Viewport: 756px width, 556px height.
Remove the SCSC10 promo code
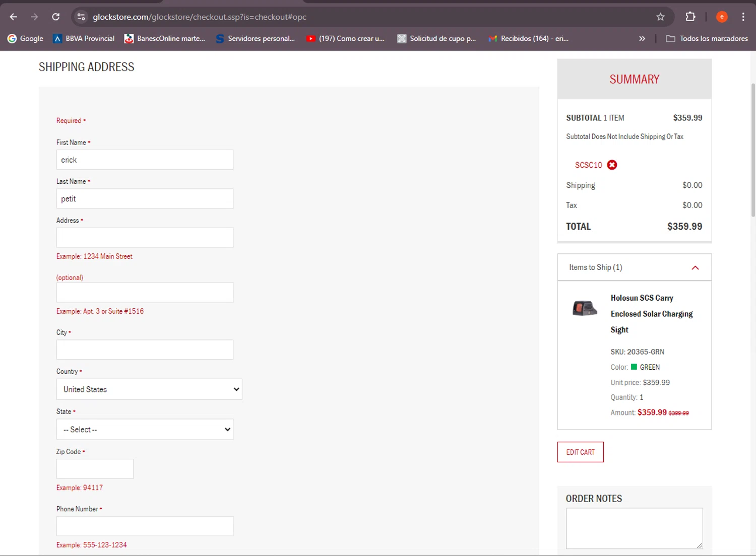click(x=612, y=165)
